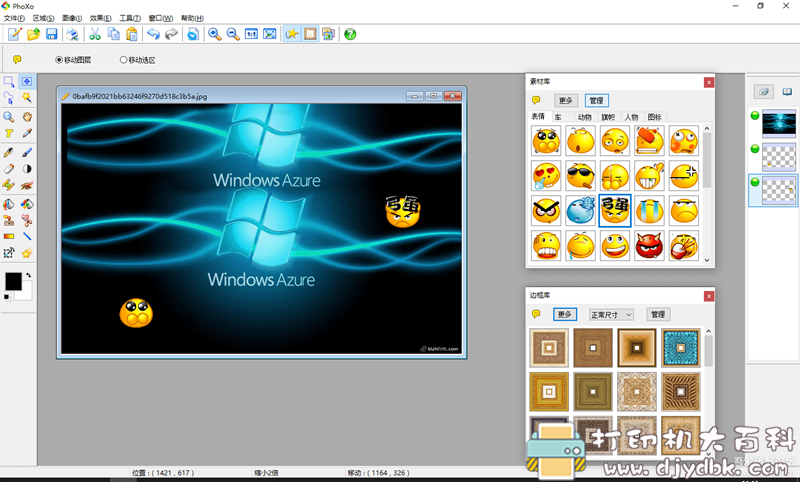
Task: Undo the last action with the blue arrow
Action: 153,34
